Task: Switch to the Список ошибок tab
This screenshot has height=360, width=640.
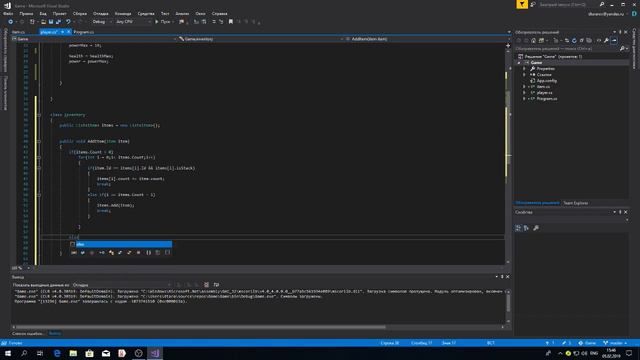Action: coord(27,334)
